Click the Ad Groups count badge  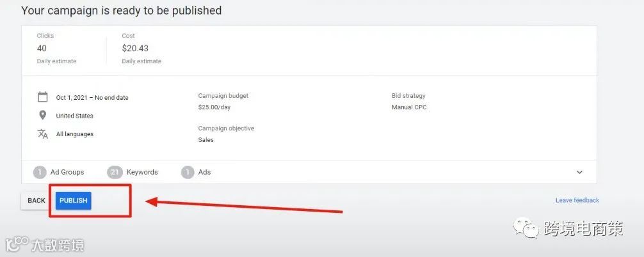coord(40,172)
